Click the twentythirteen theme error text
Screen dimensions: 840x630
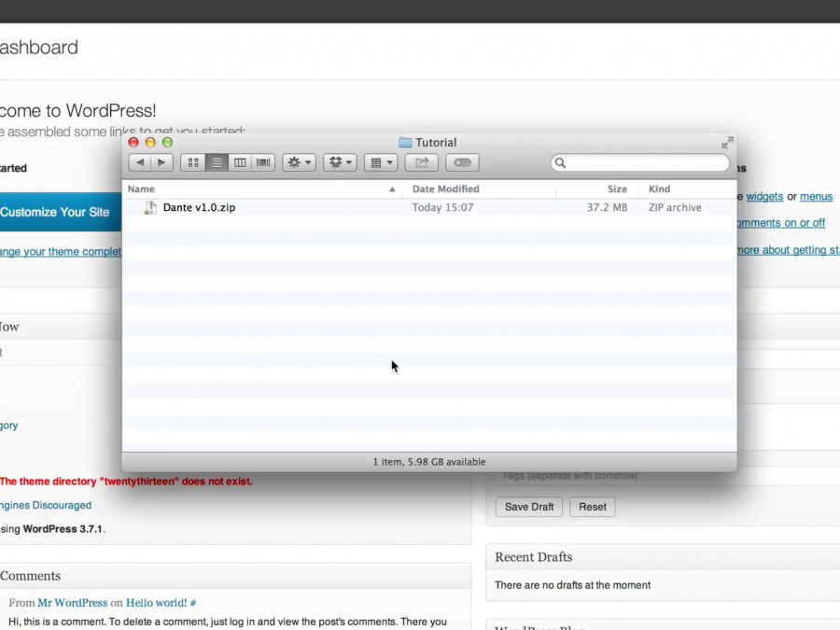126,481
